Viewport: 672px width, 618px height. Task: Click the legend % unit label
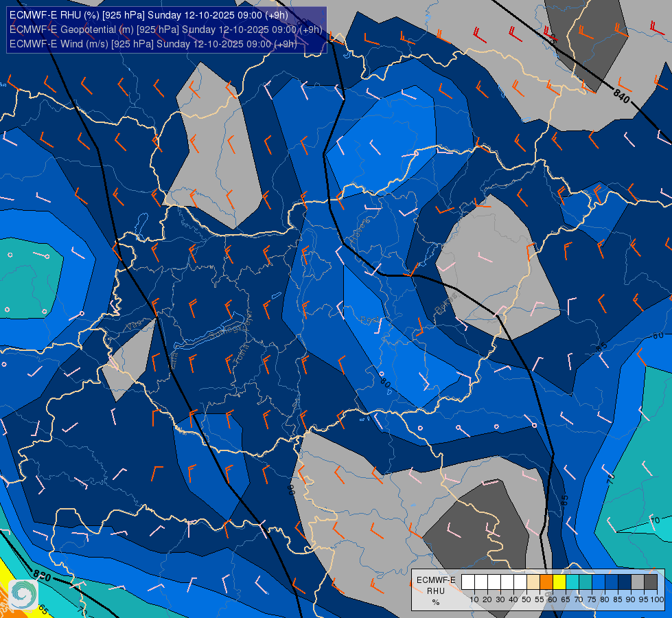436,602
